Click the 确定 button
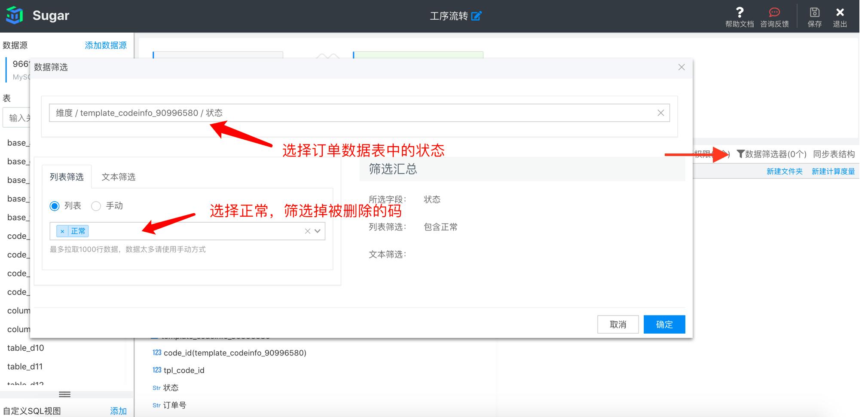The width and height of the screenshot is (868, 417). click(x=664, y=325)
